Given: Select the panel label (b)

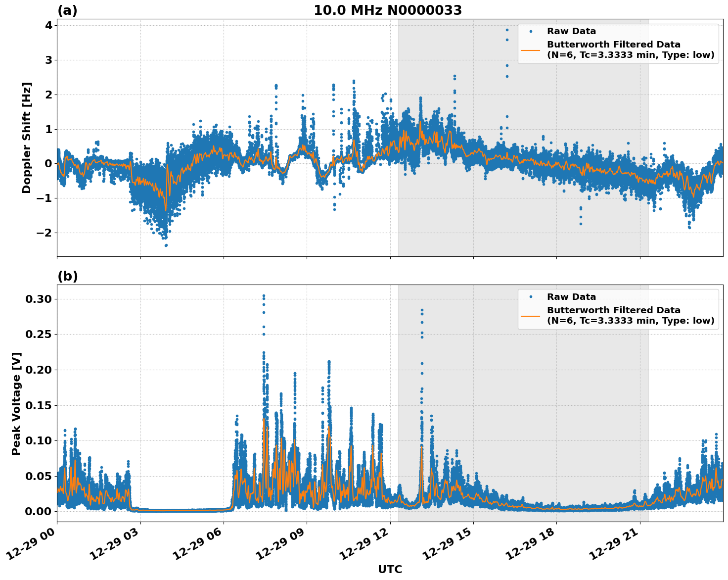Looking at the screenshot, I should point(67,276).
